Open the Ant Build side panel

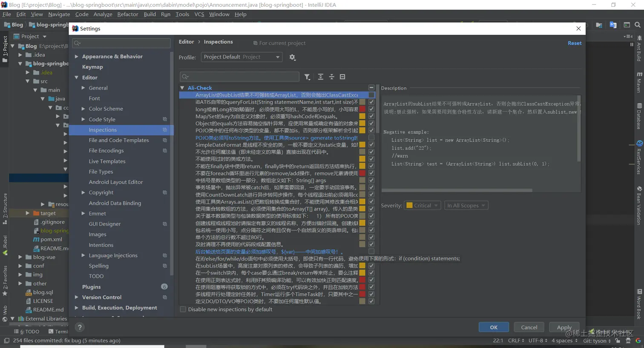tap(639, 49)
